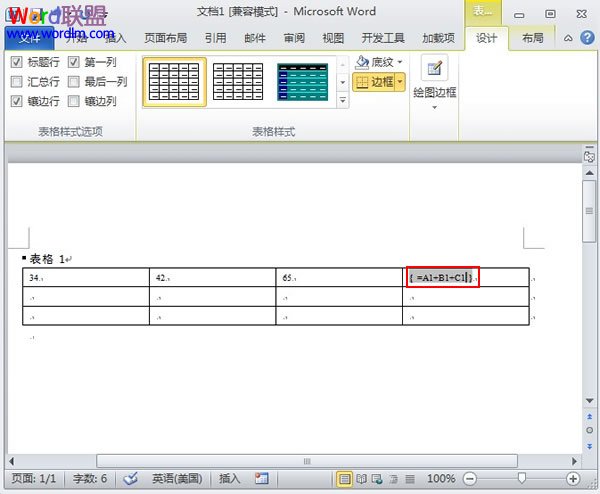Click the 插入 insert mode indicator

coord(230,478)
